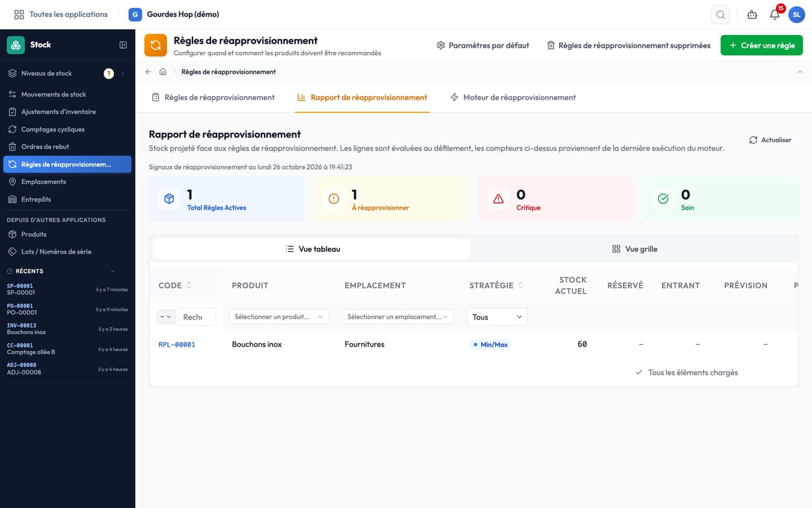Open Toutes les applications launcher

[61, 15]
